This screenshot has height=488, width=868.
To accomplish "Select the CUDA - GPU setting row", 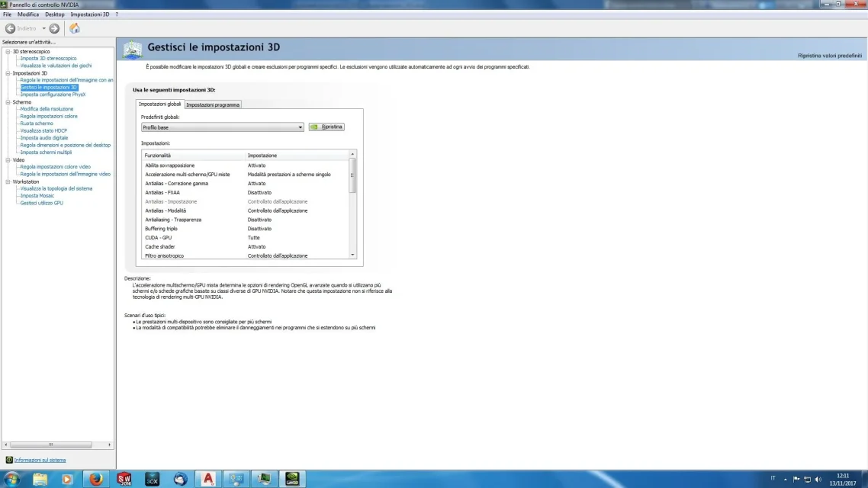I will coord(246,237).
